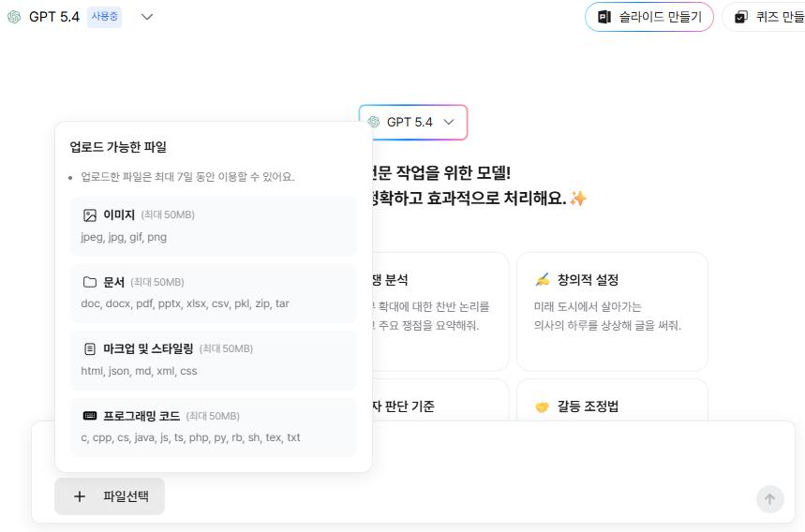The width and height of the screenshot is (805, 532).
Task: Click the GPT logo in center model selector
Action: (x=374, y=122)
